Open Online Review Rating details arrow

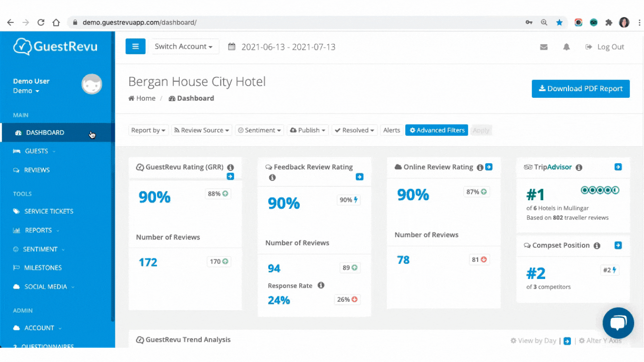[489, 167]
